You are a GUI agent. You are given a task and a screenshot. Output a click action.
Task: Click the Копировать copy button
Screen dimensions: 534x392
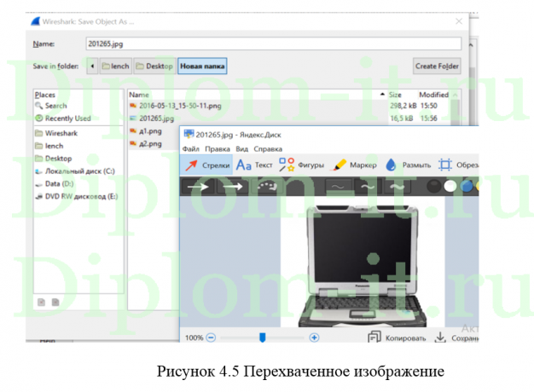point(397,337)
